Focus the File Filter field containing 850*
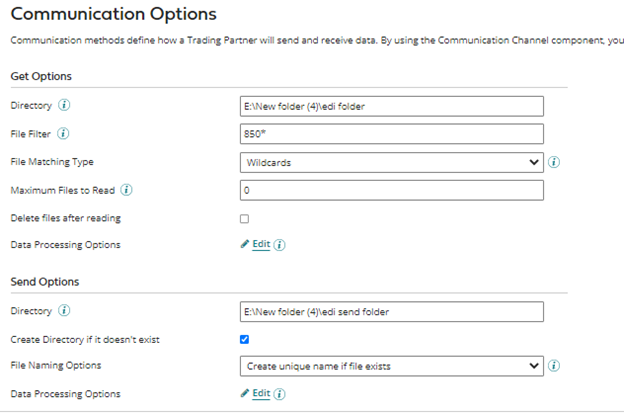This screenshot has width=624, height=414. (x=392, y=134)
